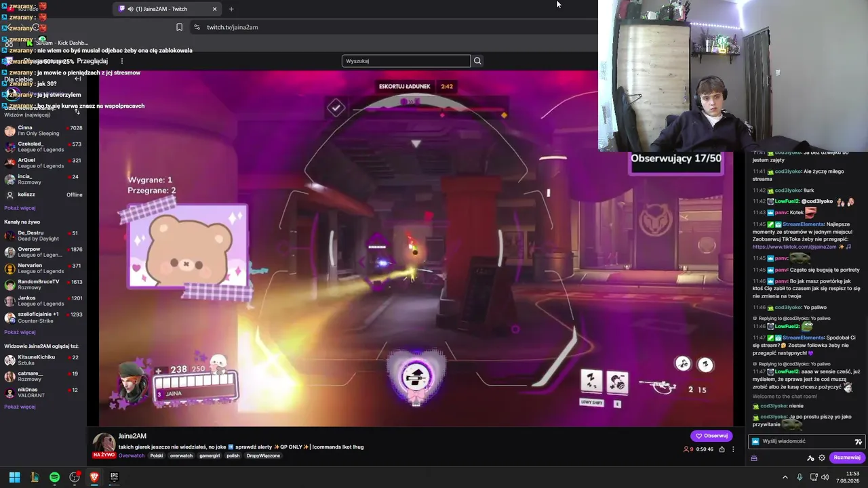Open Czekolad_ channel in sidebar
The height and width of the screenshot is (488, 868).
(43, 146)
